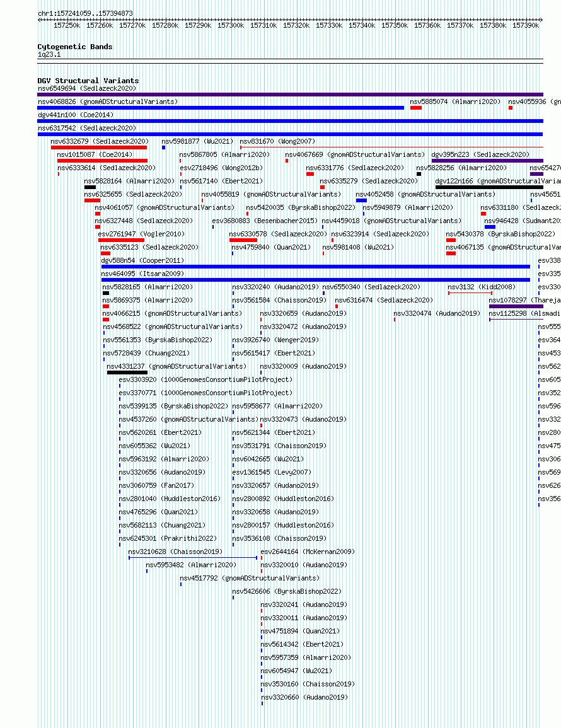Select nsv5949879 (Almarri2020) label
The width and height of the screenshot is (561, 728).
pyautogui.click(x=408, y=207)
